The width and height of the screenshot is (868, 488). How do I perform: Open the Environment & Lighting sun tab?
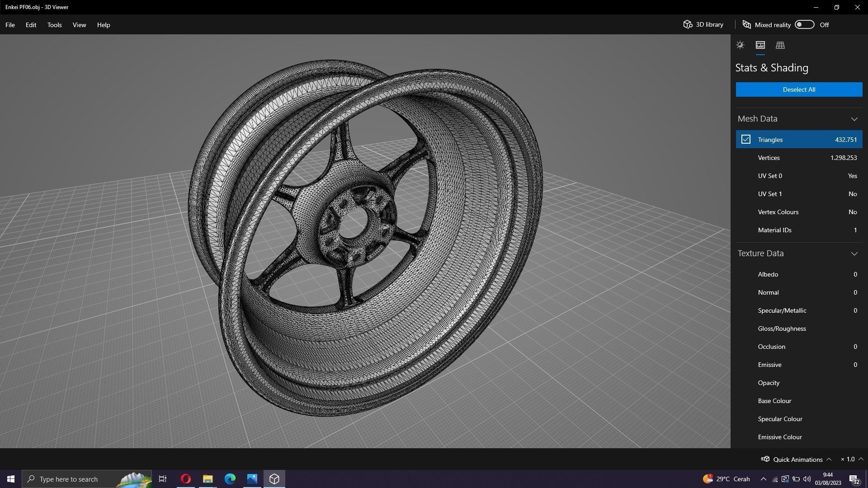(740, 45)
